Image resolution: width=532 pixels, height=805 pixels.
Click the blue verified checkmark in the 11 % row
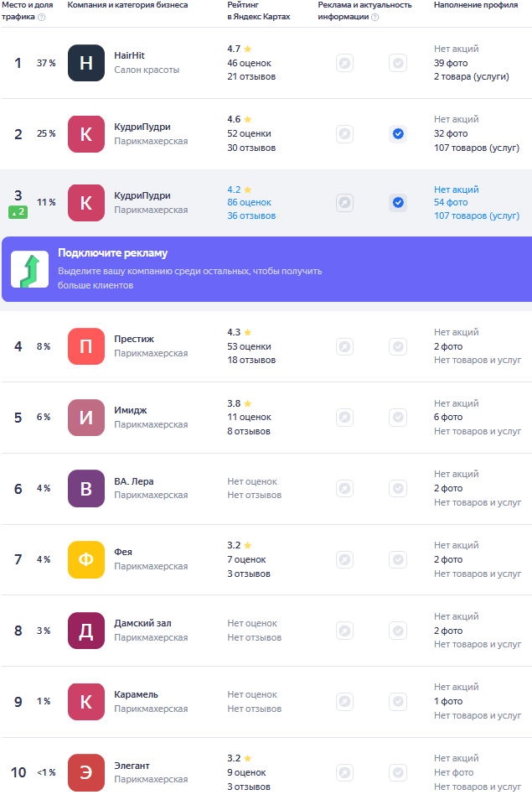[398, 203]
